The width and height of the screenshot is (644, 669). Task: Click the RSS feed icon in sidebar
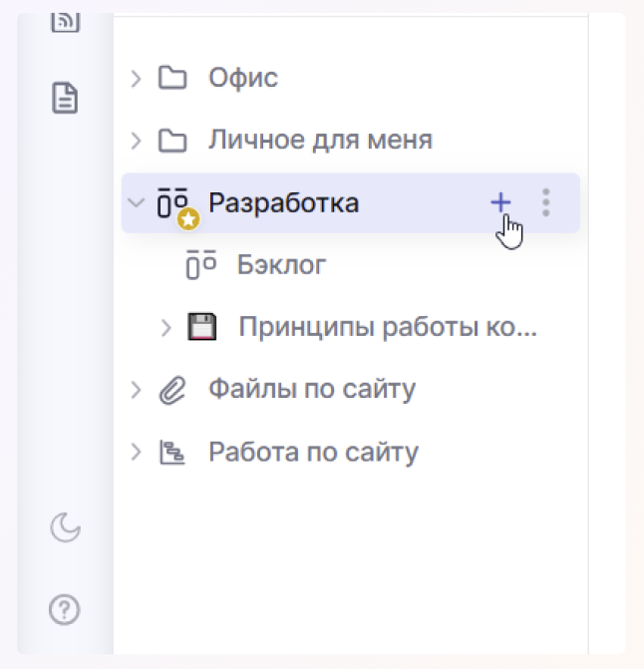pos(65,21)
